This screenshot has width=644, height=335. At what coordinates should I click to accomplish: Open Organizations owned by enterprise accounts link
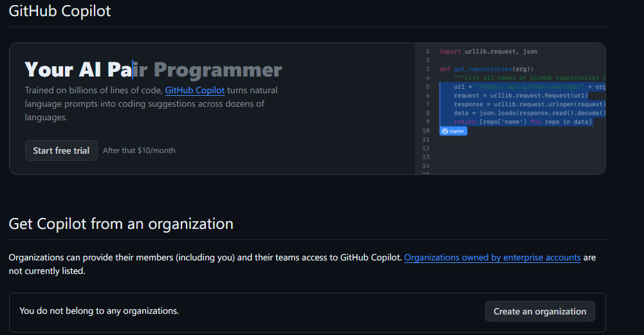coord(492,257)
